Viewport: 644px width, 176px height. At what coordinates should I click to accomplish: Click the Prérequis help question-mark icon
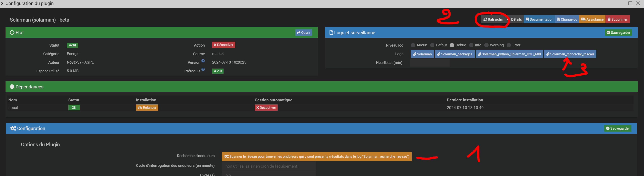pyautogui.click(x=203, y=69)
